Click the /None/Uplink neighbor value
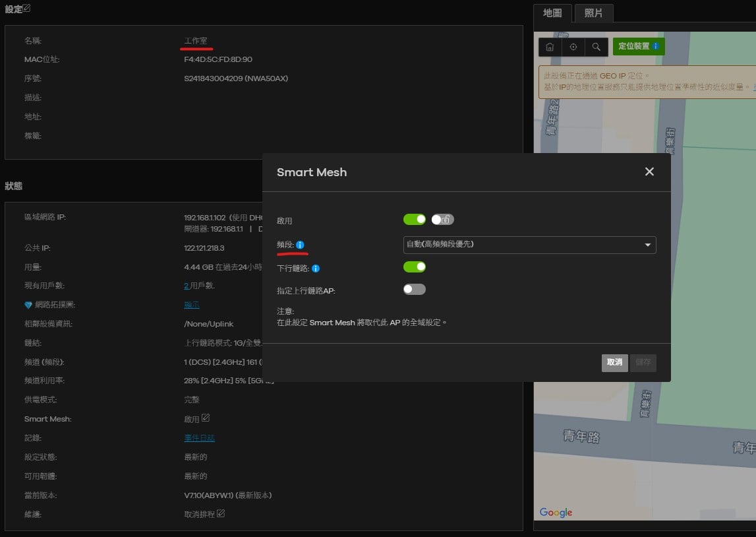The width and height of the screenshot is (756, 537). (208, 324)
